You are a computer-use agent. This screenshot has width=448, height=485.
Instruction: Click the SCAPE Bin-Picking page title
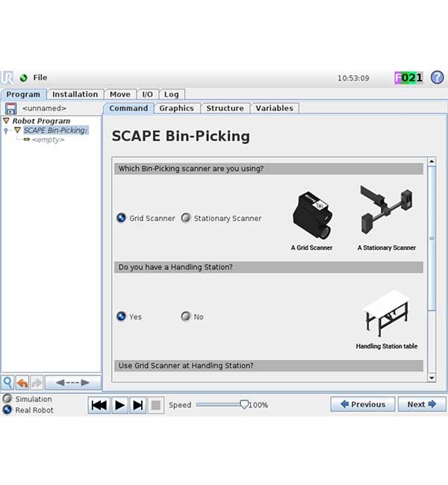[x=181, y=136]
